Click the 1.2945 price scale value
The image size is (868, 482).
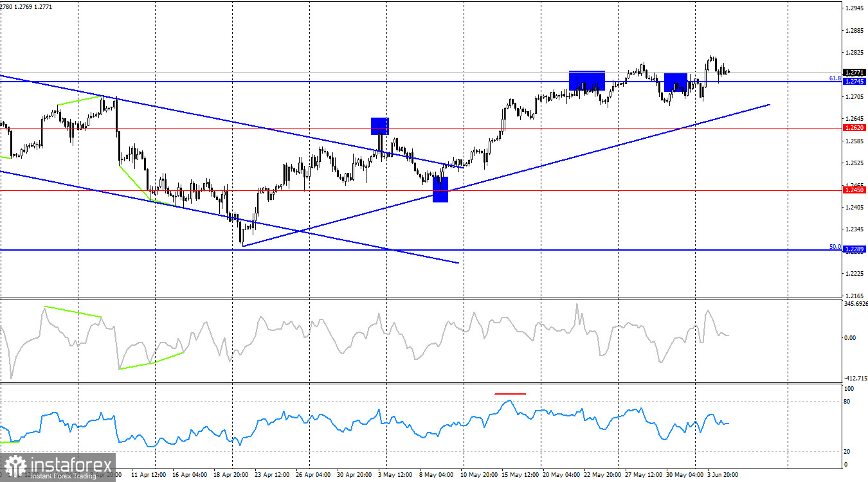tap(856, 8)
